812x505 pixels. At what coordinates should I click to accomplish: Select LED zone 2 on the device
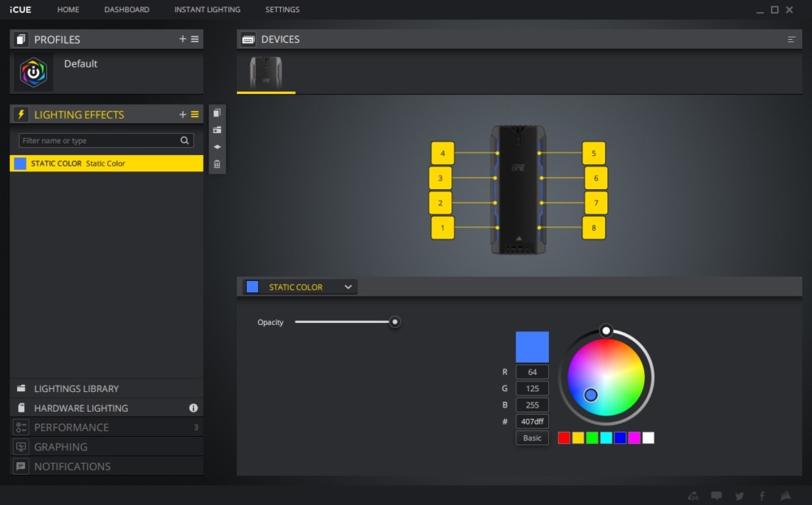point(440,203)
